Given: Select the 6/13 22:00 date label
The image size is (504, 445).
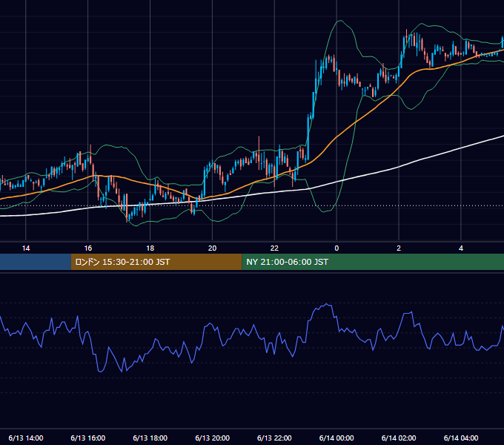Looking at the screenshot, I should [274, 438].
